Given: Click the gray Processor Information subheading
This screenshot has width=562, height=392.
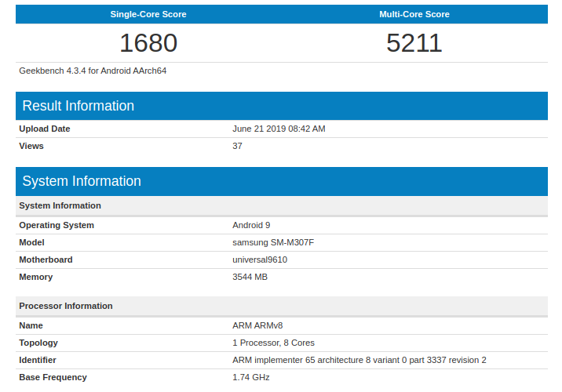Looking at the screenshot, I should 66,306.
